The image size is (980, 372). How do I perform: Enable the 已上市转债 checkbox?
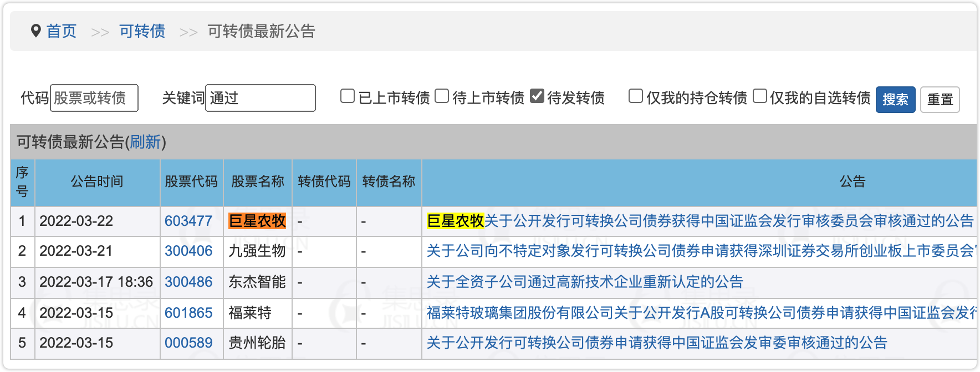point(348,96)
